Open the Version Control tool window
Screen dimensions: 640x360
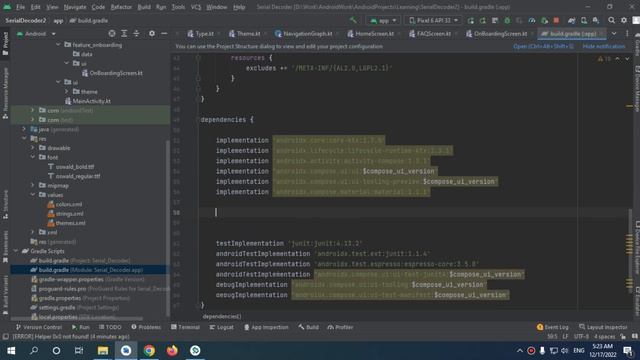pos(39,327)
